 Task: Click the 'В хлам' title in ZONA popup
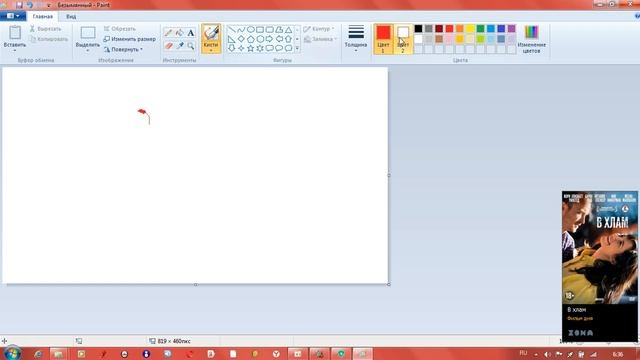[576, 310]
